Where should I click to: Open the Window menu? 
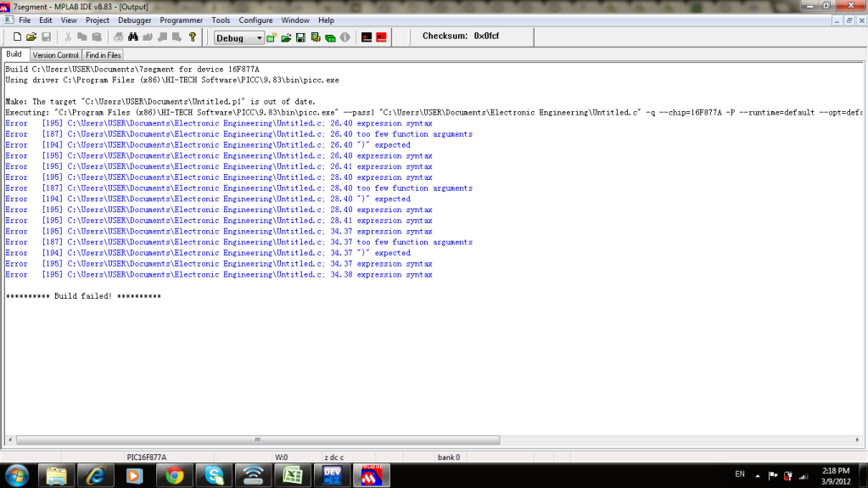click(x=295, y=20)
